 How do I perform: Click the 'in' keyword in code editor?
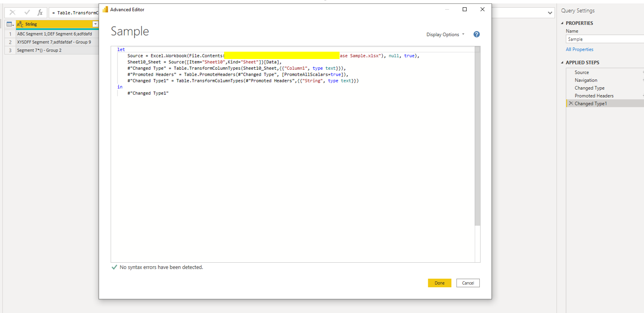[x=120, y=87]
